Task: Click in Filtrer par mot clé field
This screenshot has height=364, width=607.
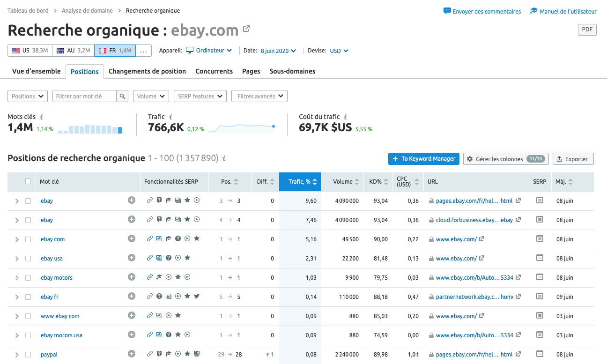Action: tap(84, 96)
